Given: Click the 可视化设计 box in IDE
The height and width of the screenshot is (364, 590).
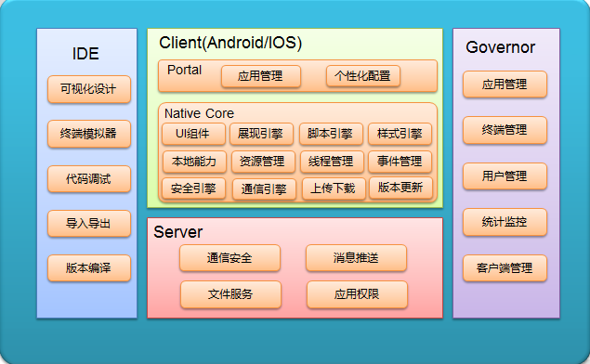Looking at the screenshot, I should point(89,89).
